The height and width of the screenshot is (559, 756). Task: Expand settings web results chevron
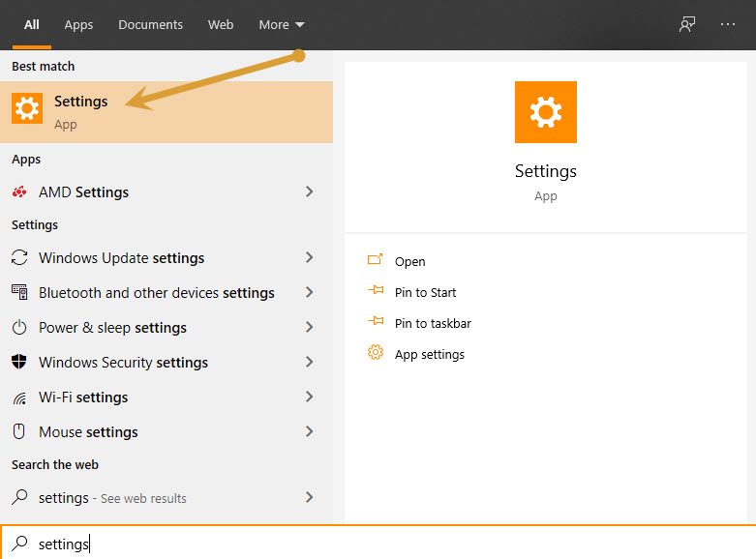pyautogui.click(x=309, y=497)
